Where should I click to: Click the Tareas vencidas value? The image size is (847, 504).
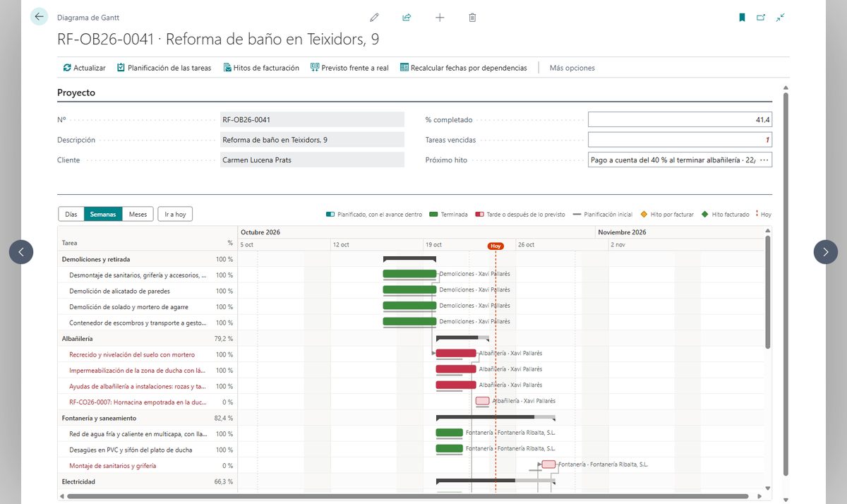[x=680, y=140]
